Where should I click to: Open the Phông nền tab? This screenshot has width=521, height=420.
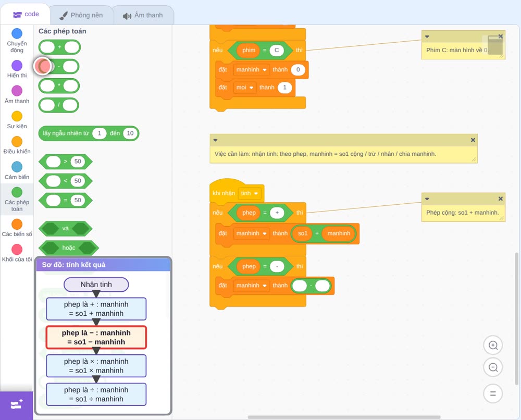(x=81, y=15)
